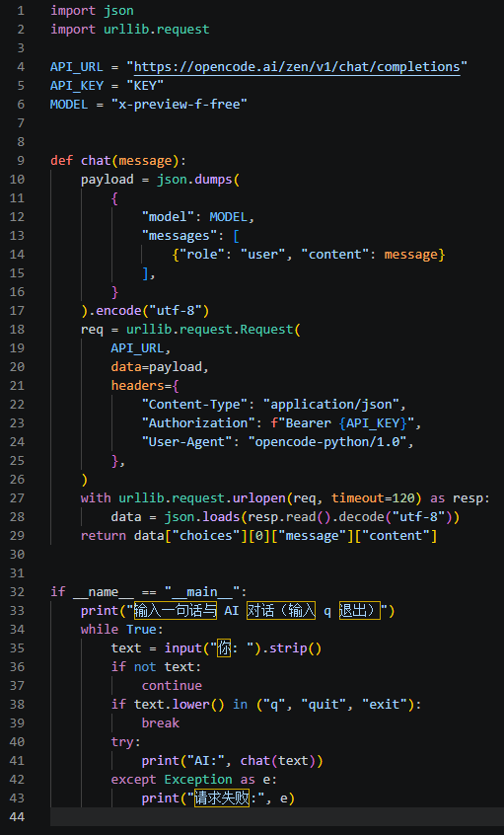
Task: Click __name__ on line 32
Action: click(104, 591)
